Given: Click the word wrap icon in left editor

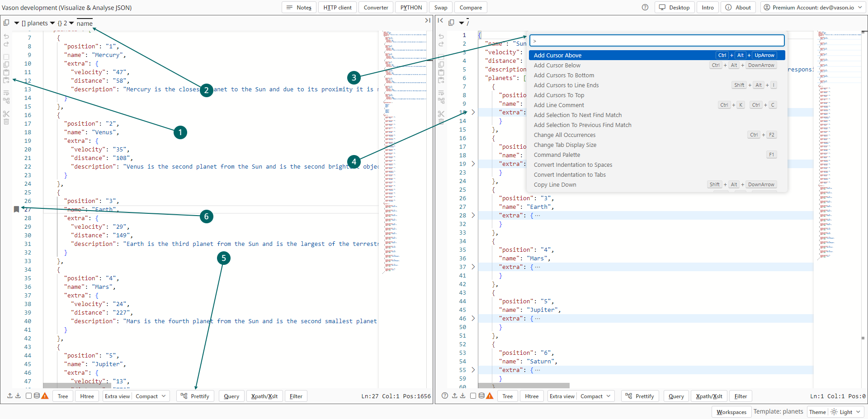Looking at the screenshot, I should click(x=6, y=93).
